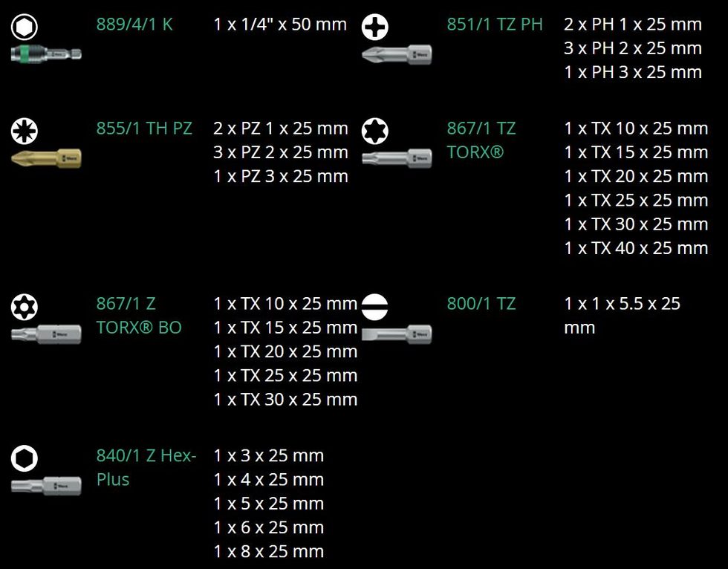Select the text 1 x 6 x 25 mm
Image resolution: width=728 pixels, height=569 pixels.
click(x=268, y=527)
